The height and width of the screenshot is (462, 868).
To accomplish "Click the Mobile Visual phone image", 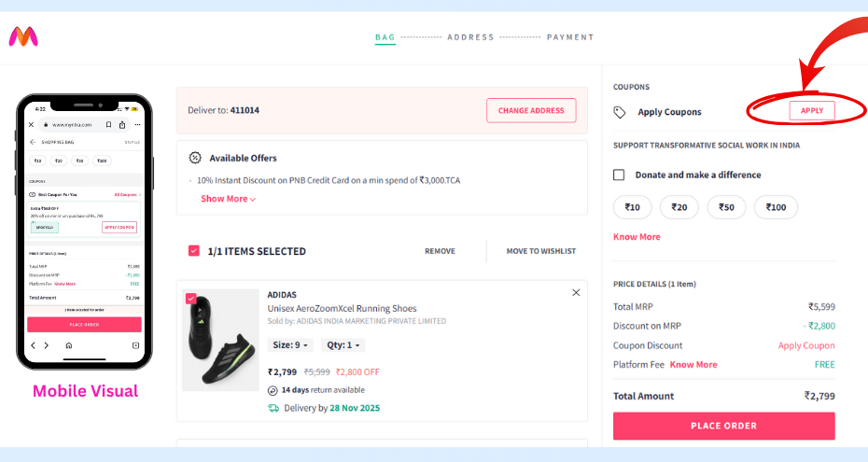I will coord(84,231).
